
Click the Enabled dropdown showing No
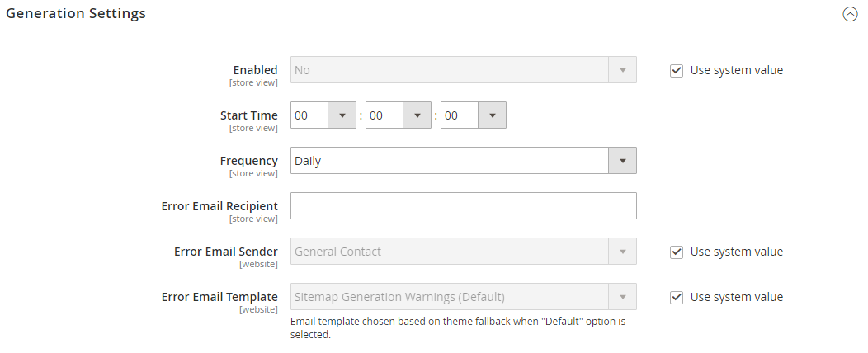pos(450,70)
